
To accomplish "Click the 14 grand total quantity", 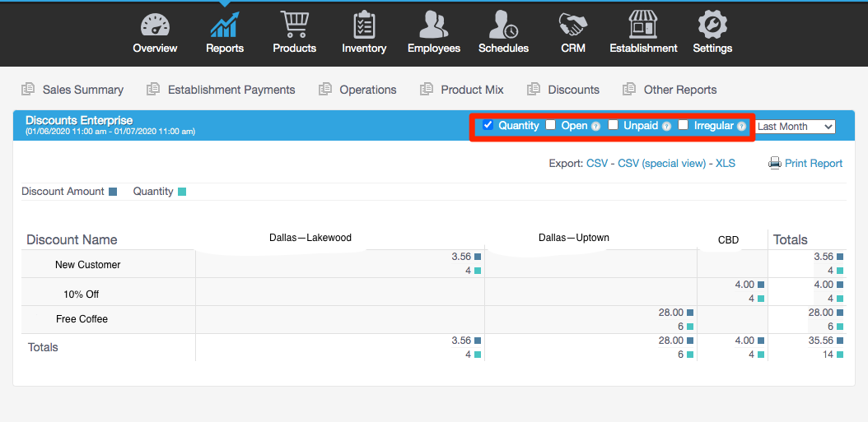I will pos(828,355).
